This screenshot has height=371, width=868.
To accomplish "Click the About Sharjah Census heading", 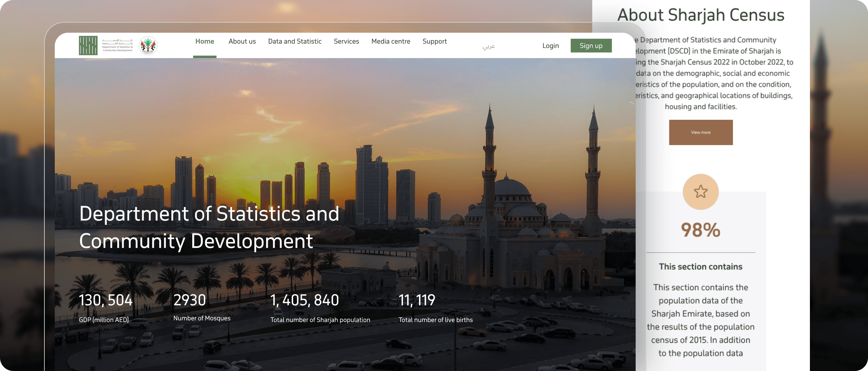I will [700, 15].
